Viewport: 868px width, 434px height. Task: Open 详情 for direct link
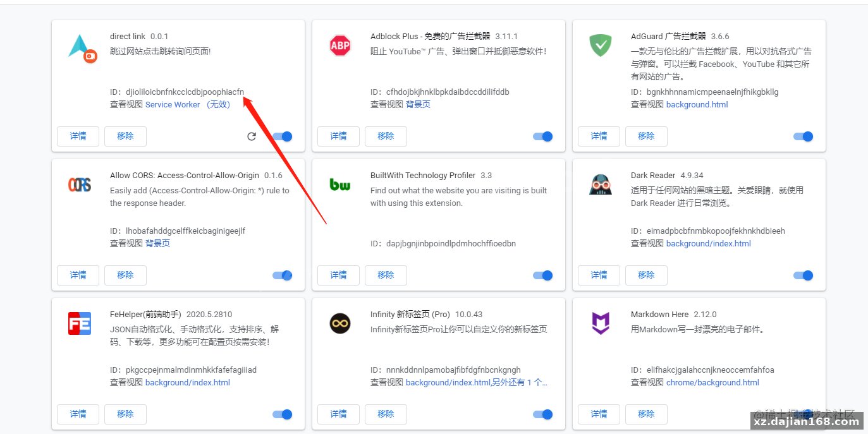click(78, 136)
